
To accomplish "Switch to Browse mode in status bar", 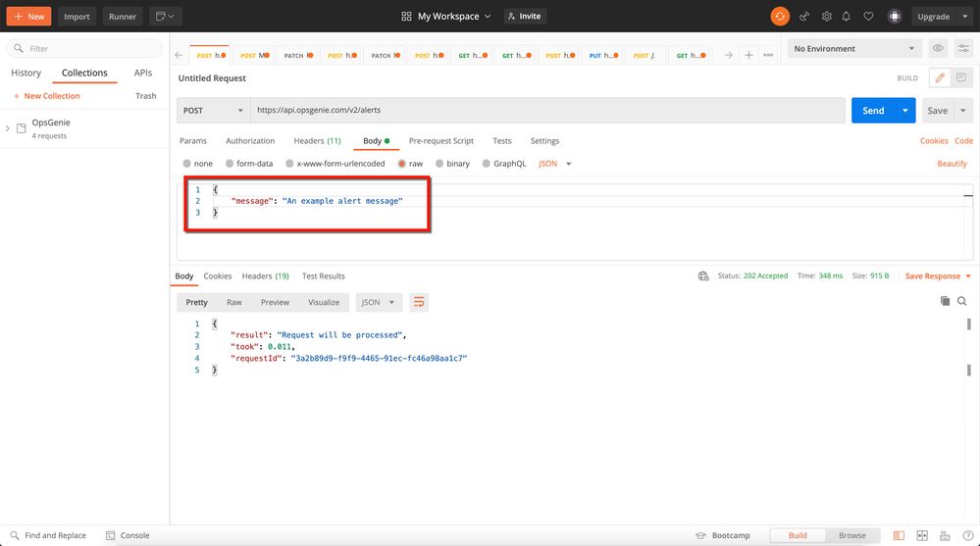I will pyautogui.click(x=851, y=535).
